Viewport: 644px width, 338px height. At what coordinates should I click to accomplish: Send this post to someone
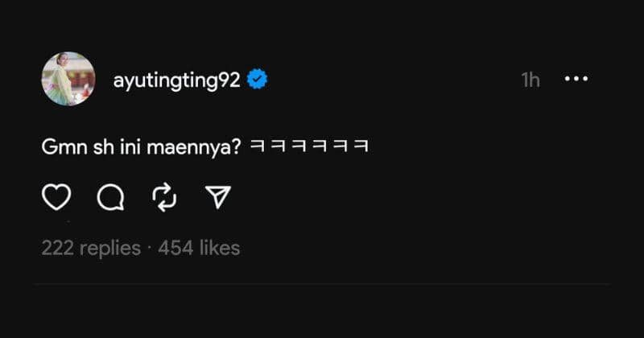click(217, 197)
